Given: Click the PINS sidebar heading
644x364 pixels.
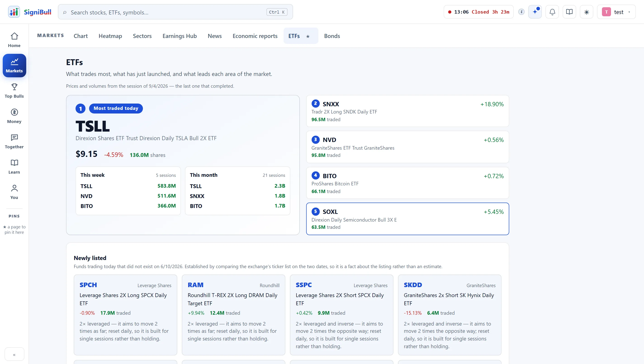Looking at the screenshot, I should [14, 216].
